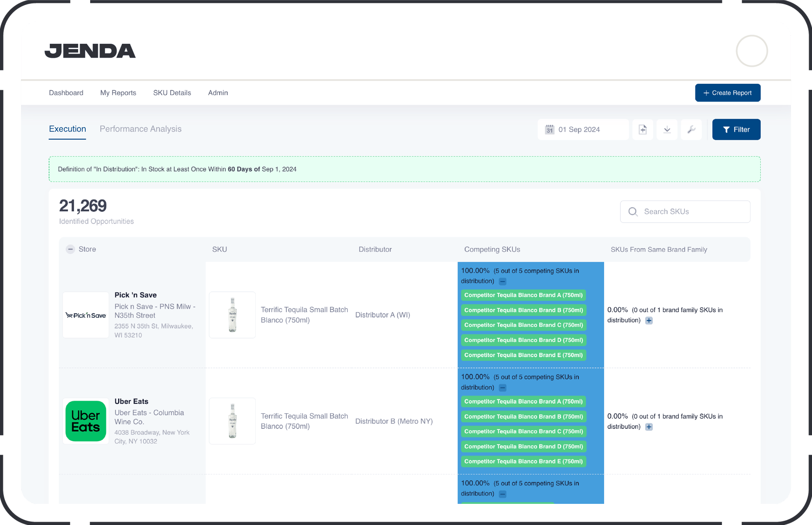The width and height of the screenshot is (812, 525).
Task: Open the 01 Sep 2024 date picker
Action: pyautogui.click(x=583, y=129)
